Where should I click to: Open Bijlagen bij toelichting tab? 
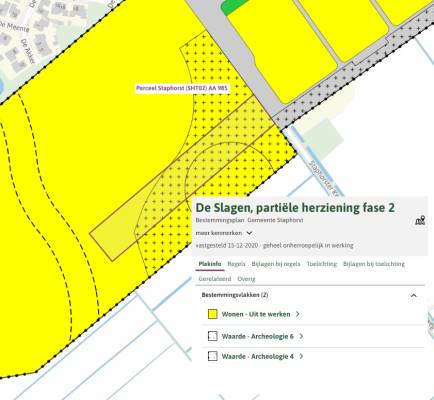(x=374, y=264)
